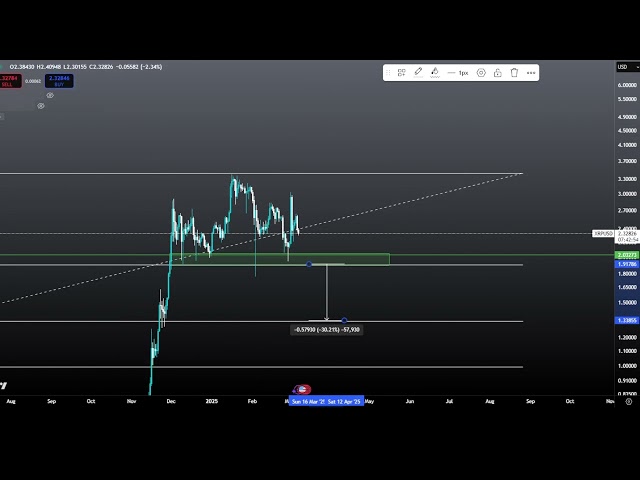The height and width of the screenshot is (480, 640).
Task: Open drawing settings gear icon
Action: [x=481, y=73]
